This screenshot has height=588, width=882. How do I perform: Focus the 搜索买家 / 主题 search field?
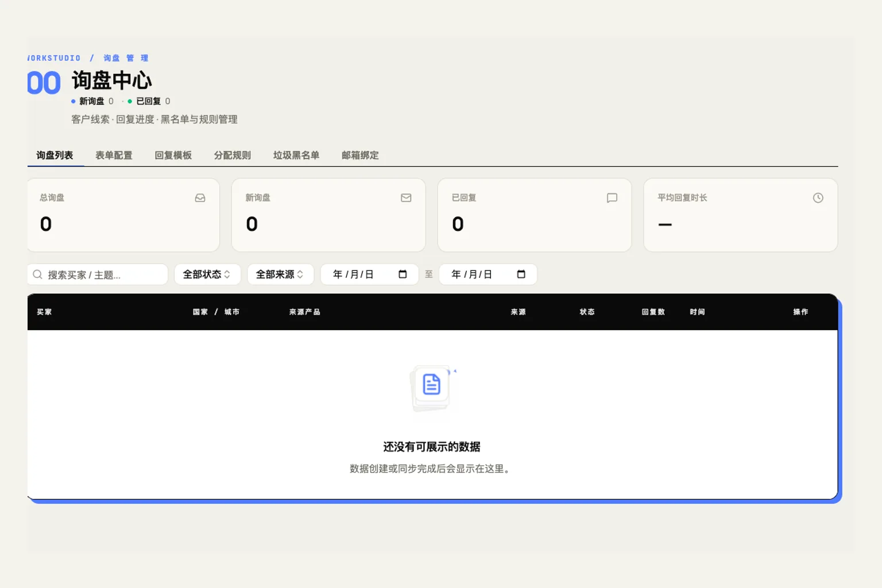tap(98, 274)
